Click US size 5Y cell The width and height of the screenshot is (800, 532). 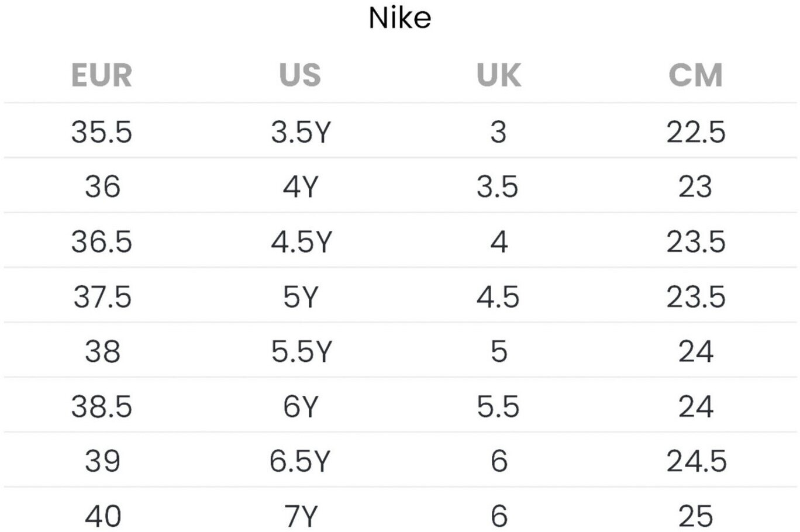301,296
